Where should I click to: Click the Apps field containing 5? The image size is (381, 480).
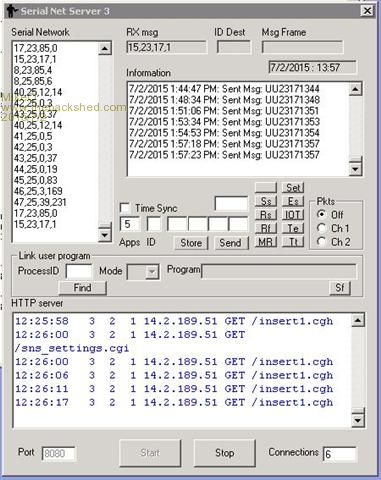(x=129, y=224)
